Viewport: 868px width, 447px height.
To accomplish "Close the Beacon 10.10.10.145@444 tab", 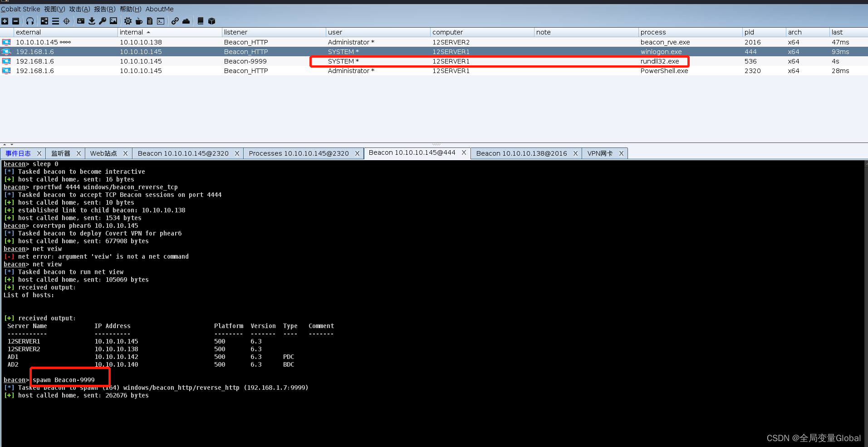I will (x=464, y=152).
